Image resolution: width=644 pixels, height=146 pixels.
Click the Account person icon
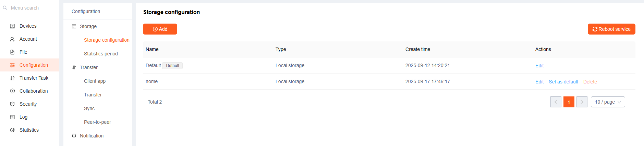pos(12,39)
